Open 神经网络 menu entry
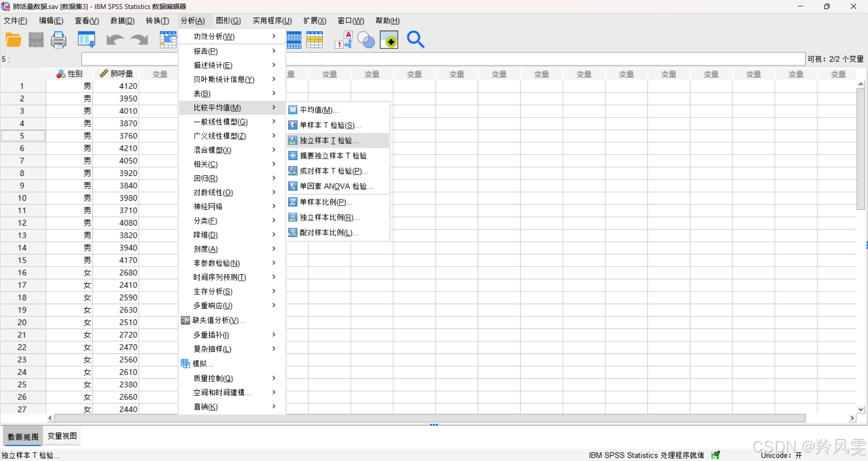The height and width of the screenshot is (461, 868). click(x=232, y=207)
